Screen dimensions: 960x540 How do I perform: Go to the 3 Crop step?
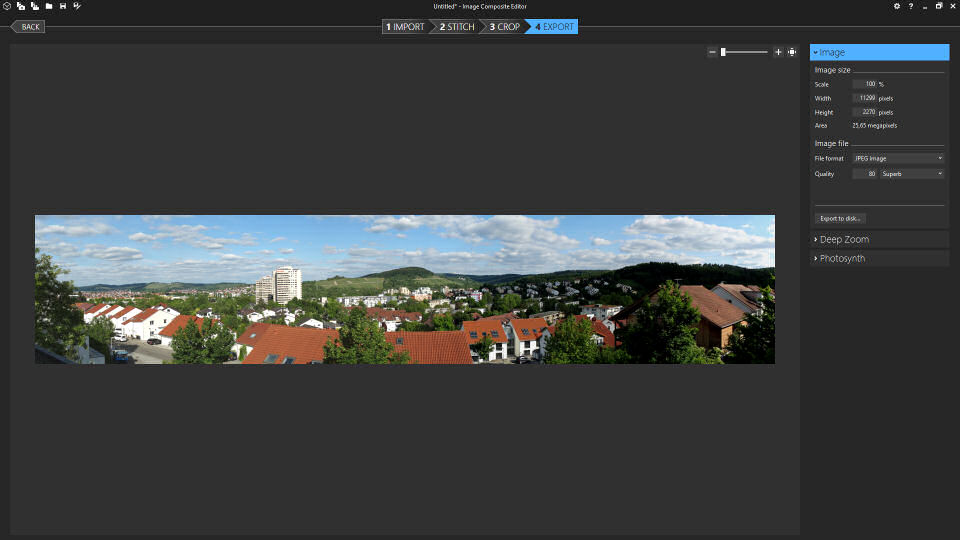pyautogui.click(x=503, y=27)
